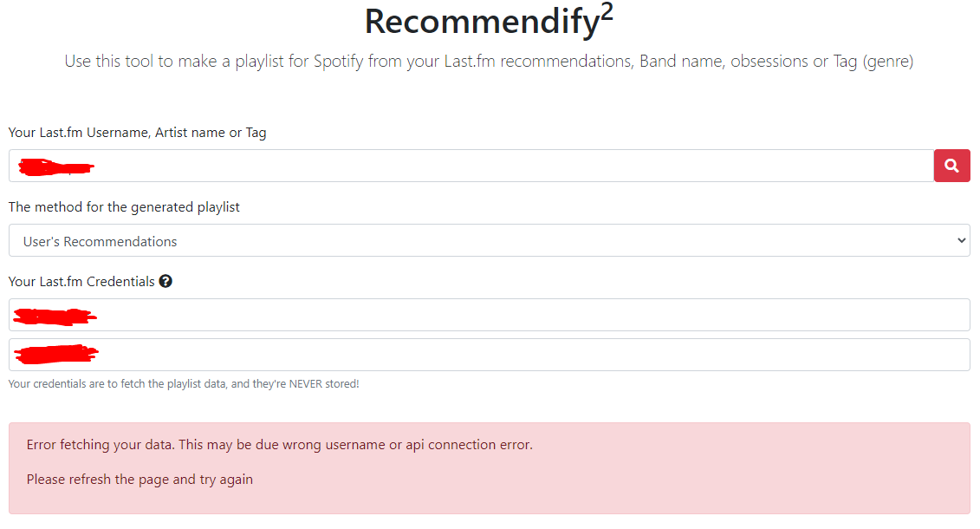Click the note saying credentials are NEVER stored
980x529 pixels.
click(185, 383)
